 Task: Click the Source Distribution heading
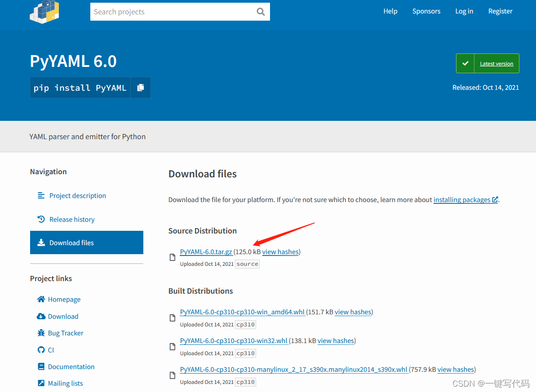[x=202, y=231]
